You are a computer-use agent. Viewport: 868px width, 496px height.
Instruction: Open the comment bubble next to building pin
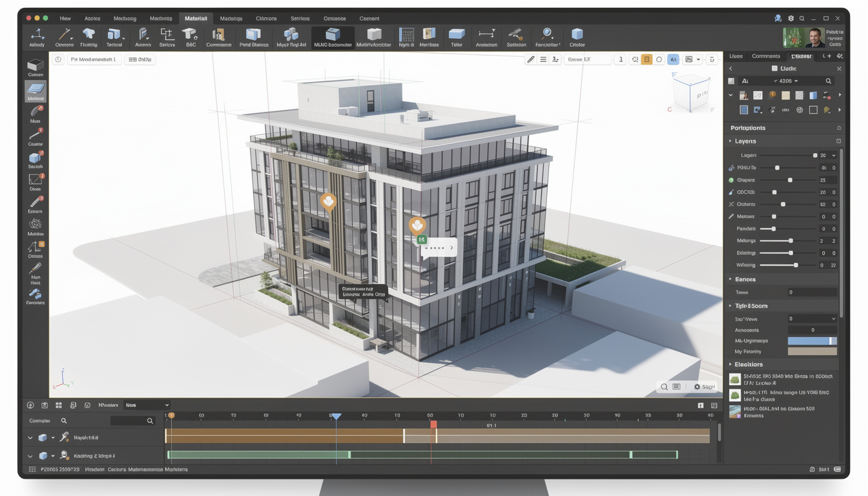[439, 248]
